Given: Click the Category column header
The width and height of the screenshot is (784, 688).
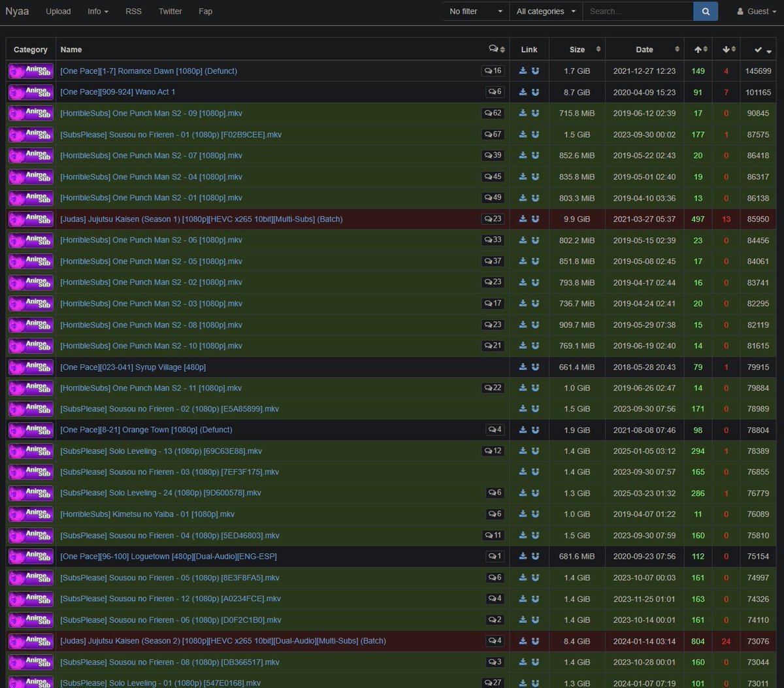Looking at the screenshot, I should (x=31, y=50).
